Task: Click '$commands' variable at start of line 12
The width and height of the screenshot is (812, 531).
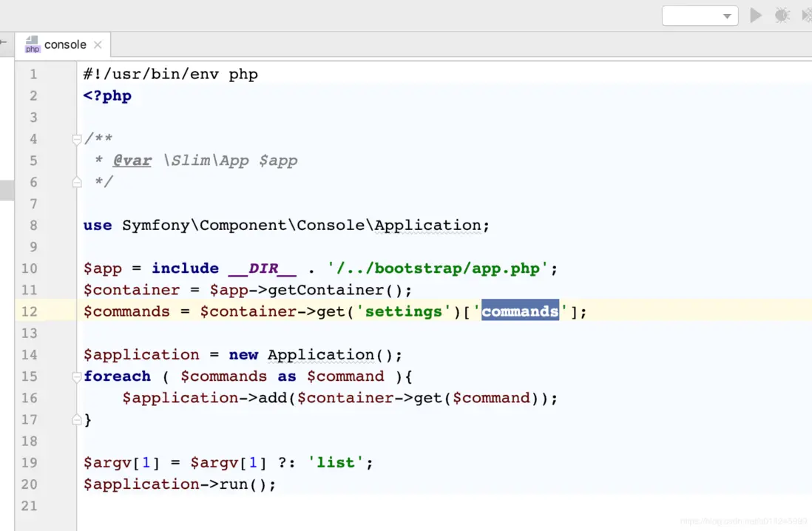Action: point(126,311)
